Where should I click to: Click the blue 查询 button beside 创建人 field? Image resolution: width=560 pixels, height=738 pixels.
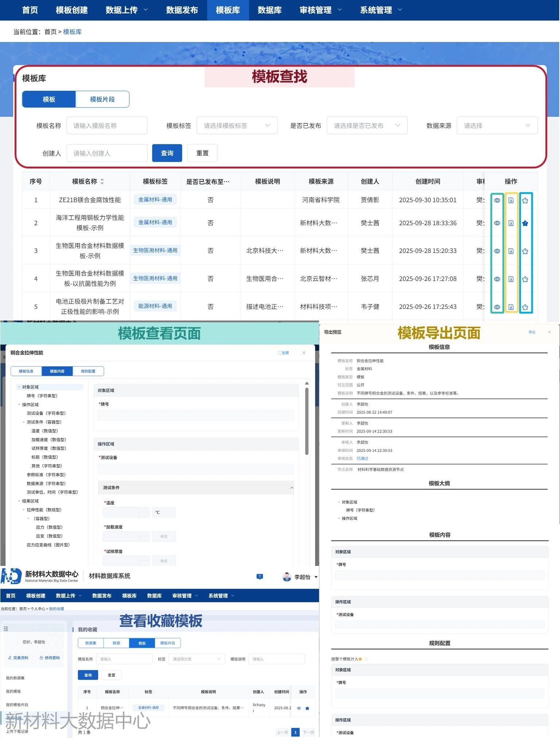(x=167, y=153)
